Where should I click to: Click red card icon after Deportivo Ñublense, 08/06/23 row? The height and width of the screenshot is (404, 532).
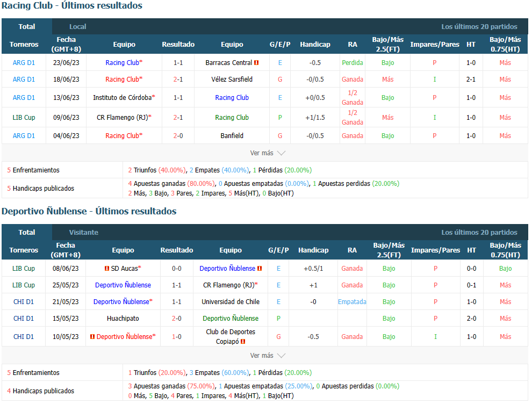click(x=260, y=269)
